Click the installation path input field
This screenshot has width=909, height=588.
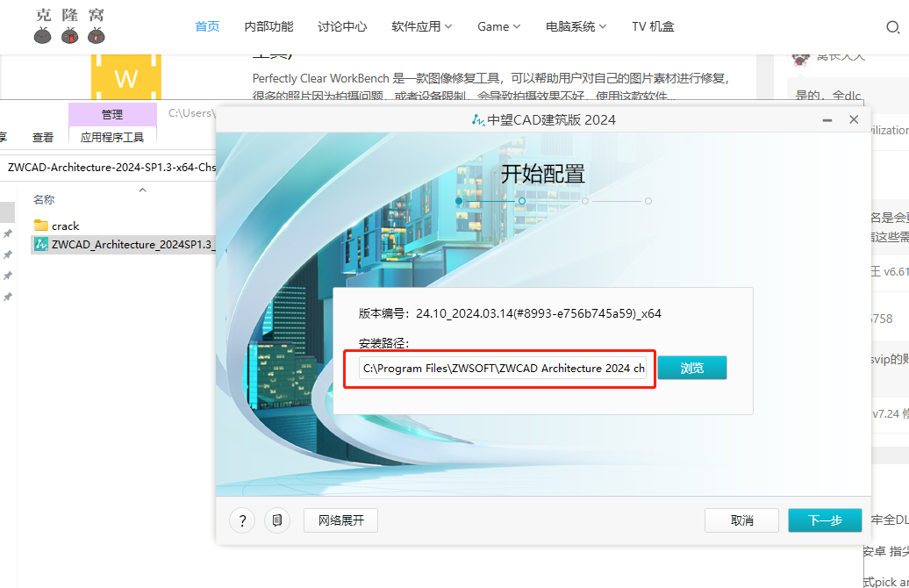tap(503, 369)
